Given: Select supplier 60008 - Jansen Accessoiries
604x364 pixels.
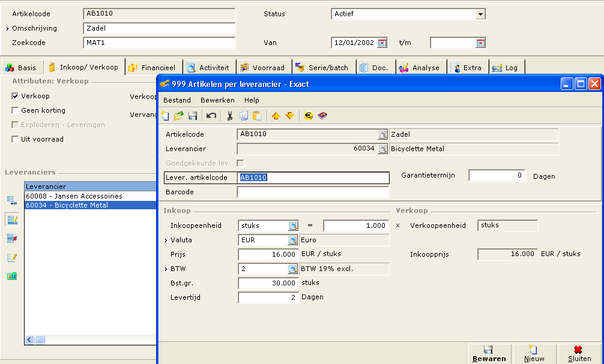Looking at the screenshot, I should (x=91, y=196).
